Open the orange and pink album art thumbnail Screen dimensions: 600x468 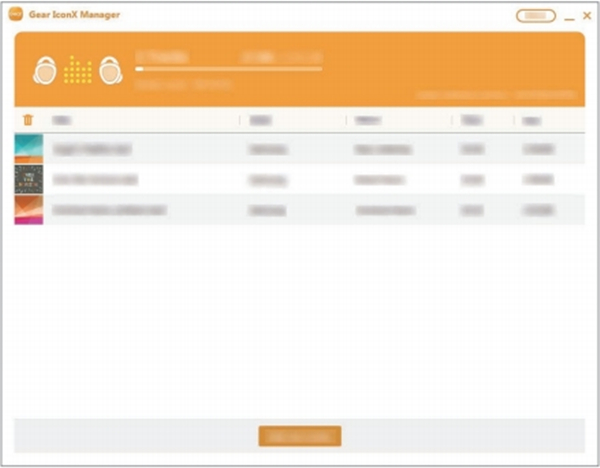click(x=29, y=210)
